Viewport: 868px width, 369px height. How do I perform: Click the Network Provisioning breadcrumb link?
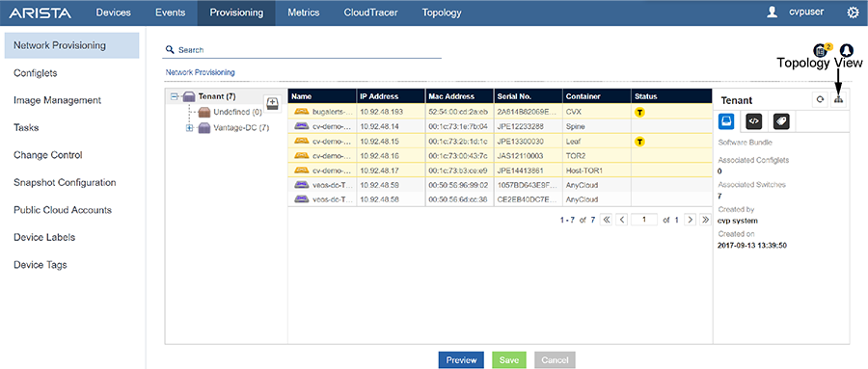(200, 72)
